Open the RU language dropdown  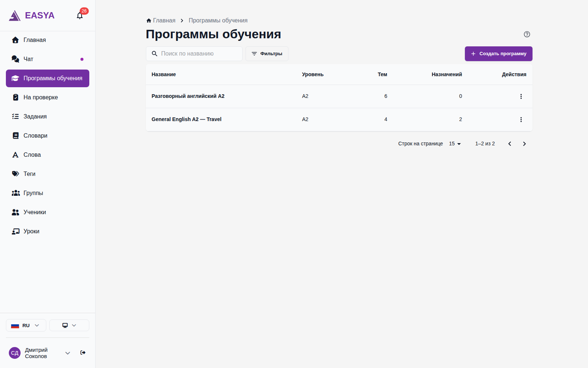(26, 325)
